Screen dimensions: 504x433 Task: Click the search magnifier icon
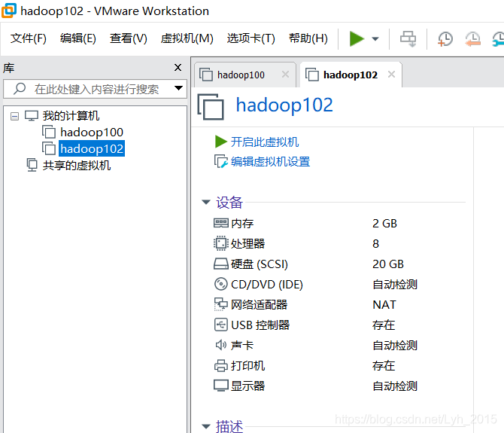[20, 88]
